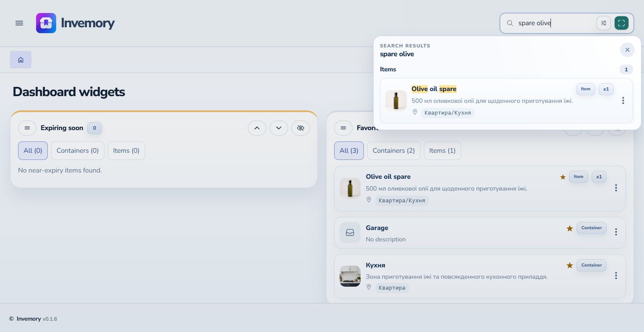
Task: Click the Квартира/Кухня location tag in favorites
Action: pos(402,201)
